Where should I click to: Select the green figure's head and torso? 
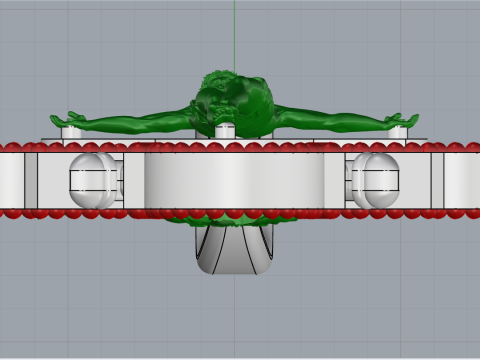pos(233,104)
